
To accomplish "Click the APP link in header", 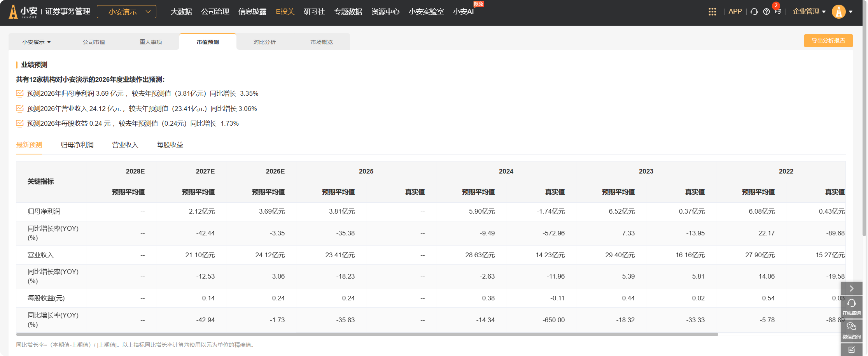I will point(735,12).
